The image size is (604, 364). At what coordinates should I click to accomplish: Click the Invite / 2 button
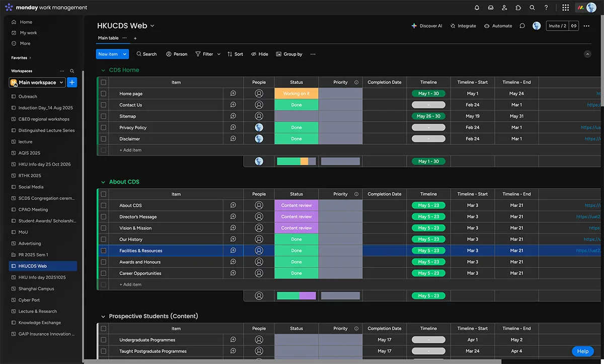557,26
